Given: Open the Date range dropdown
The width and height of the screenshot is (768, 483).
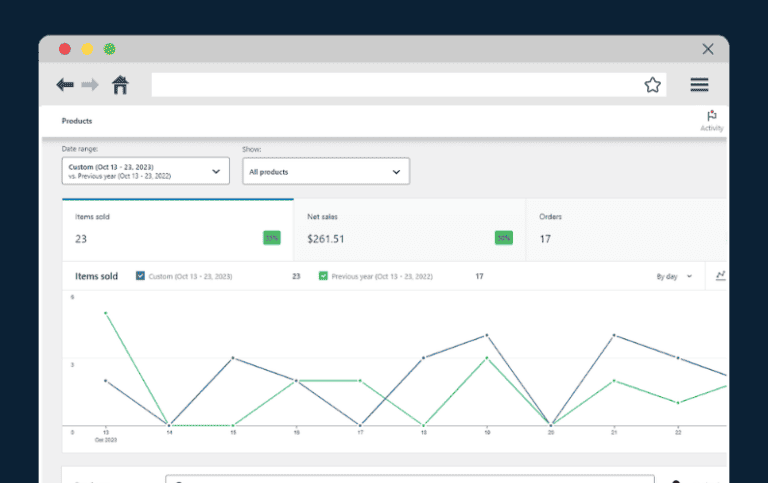Looking at the screenshot, I should tap(145, 171).
